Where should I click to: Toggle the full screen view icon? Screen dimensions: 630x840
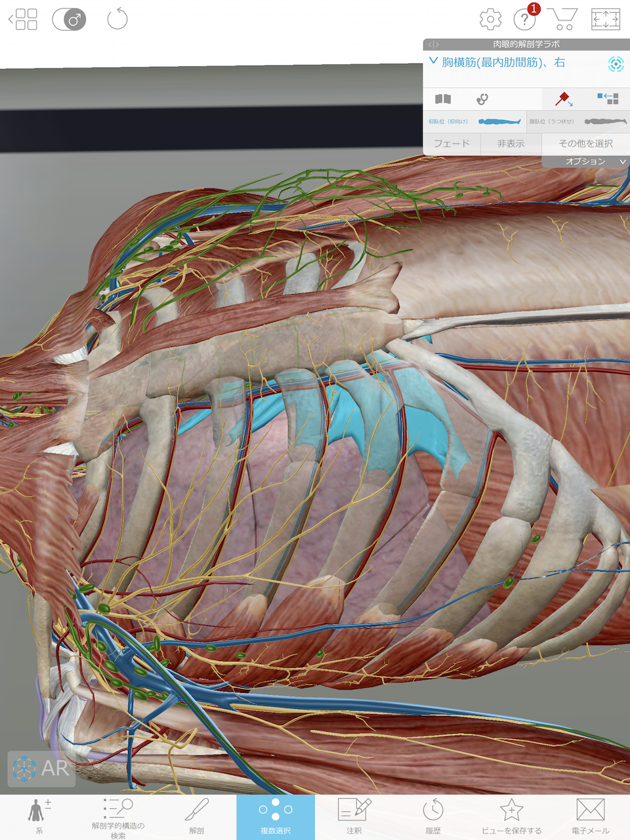(605, 19)
